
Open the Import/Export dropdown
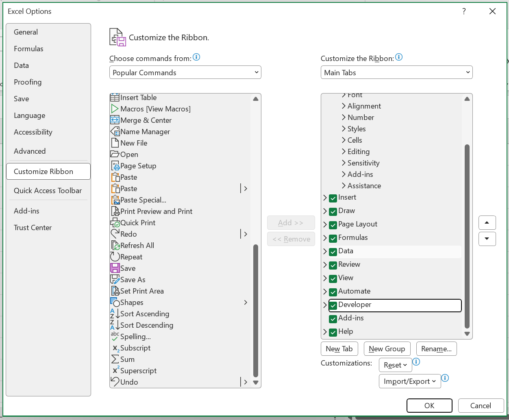(410, 381)
